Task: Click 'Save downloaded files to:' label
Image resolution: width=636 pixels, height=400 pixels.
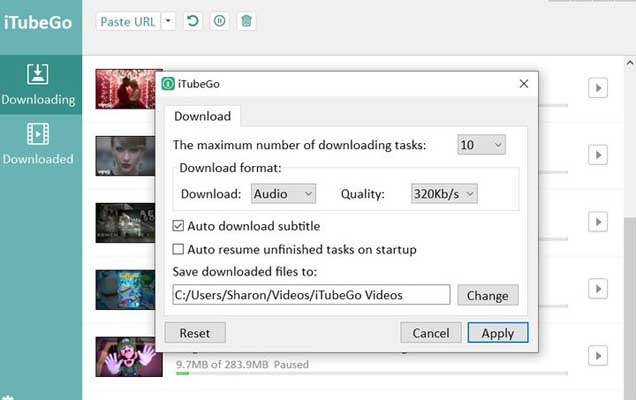Action: (x=245, y=271)
